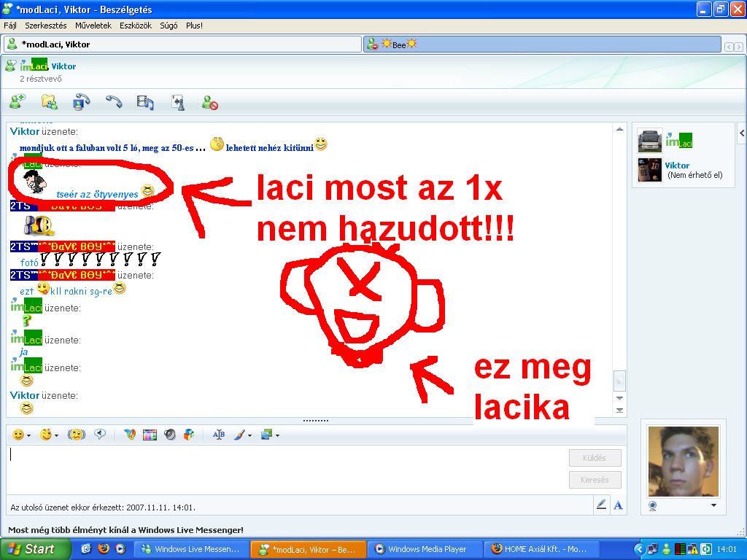Image resolution: width=747 pixels, height=560 pixels.
Task: Open the Műveletek menu
Action: [93, 26]
